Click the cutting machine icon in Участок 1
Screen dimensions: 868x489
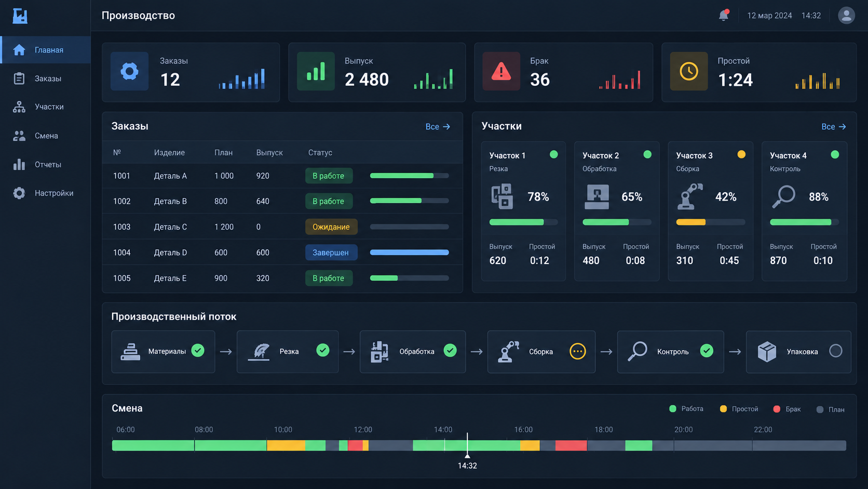point(502,196)
